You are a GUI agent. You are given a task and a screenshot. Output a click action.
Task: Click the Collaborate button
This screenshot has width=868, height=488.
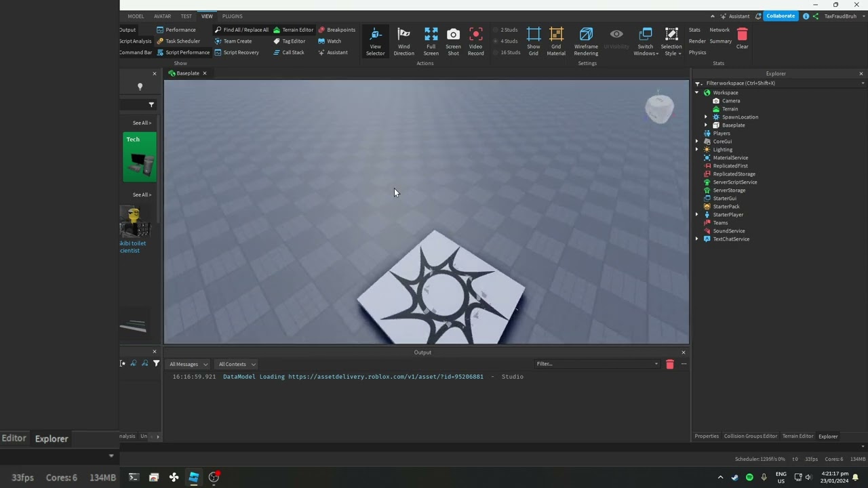pyautogui.click(x=780, y=16)
